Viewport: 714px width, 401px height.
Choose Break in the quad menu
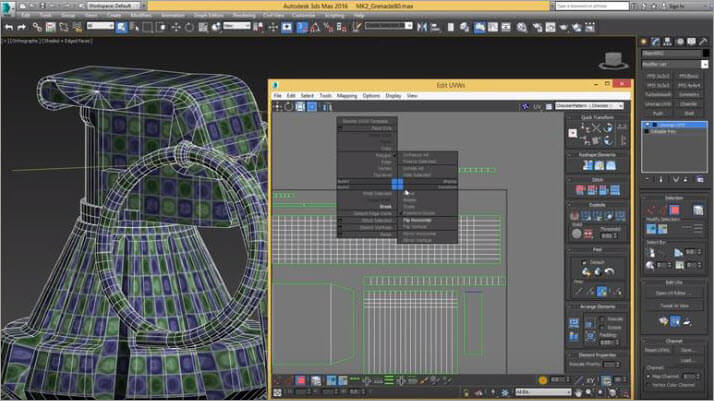[x=385, y=207]
